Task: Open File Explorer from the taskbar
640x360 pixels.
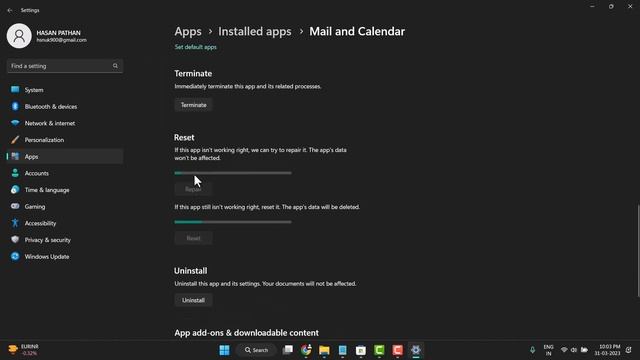Action: click(324, 350)
